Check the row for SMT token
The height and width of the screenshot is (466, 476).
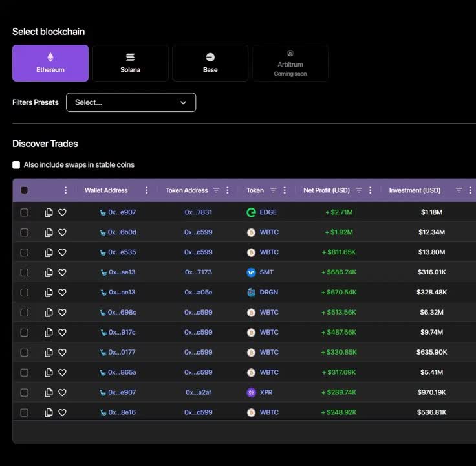click(25, 272)
